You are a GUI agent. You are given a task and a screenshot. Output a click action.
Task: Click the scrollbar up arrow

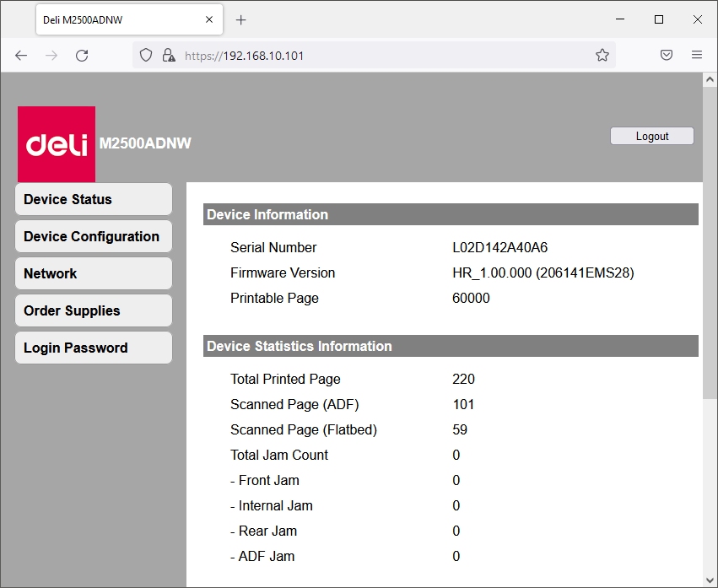709,80
